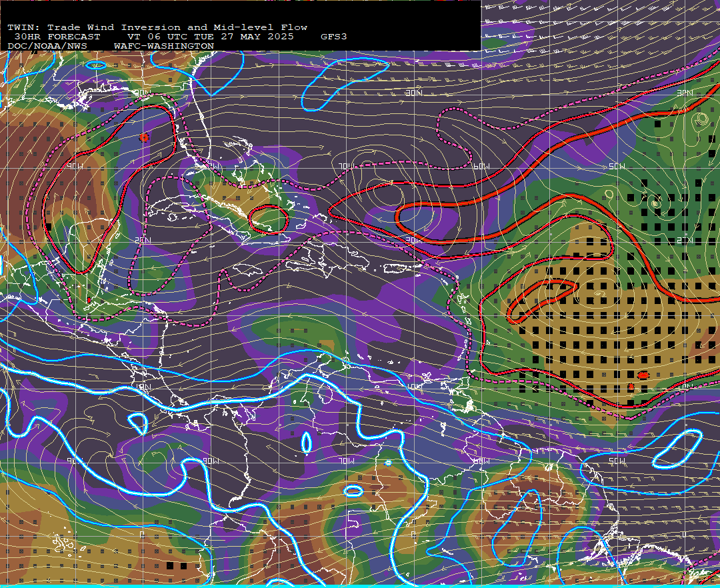Viewport: 720px width, 588px height.
Task: Click the 'DOC/NOAA/NWS' source text
Action: click(x=47, y=47)
